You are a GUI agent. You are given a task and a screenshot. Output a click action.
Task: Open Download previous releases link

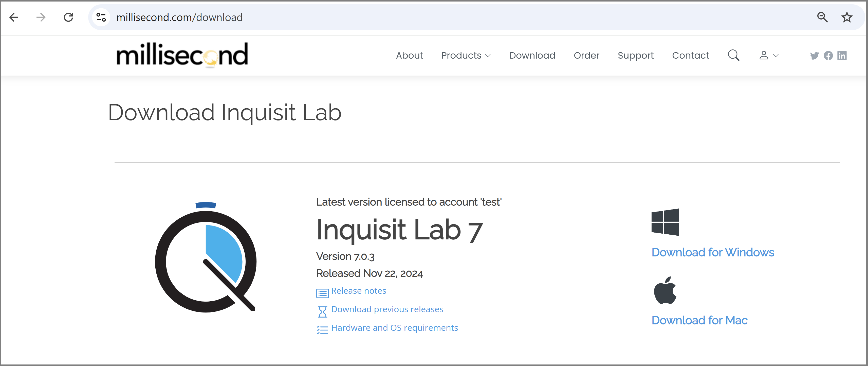coord(387,309)
